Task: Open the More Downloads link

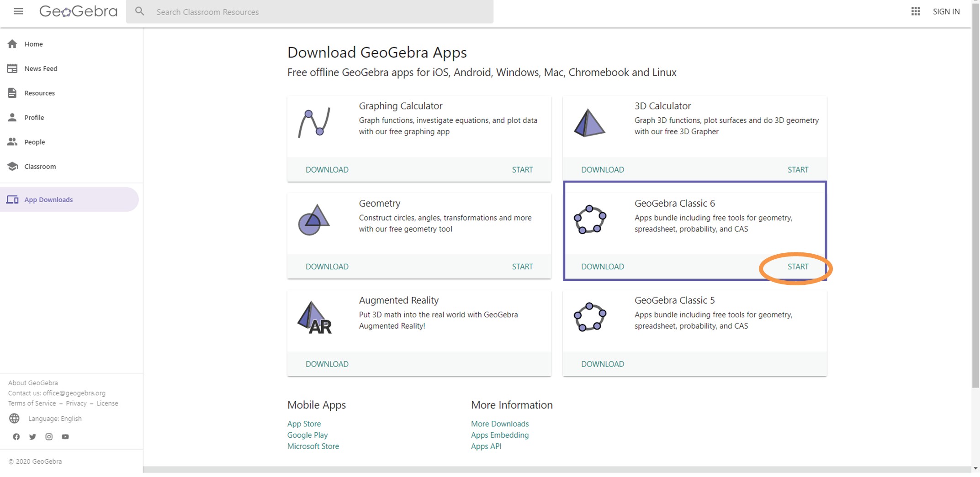Action: 500,424
